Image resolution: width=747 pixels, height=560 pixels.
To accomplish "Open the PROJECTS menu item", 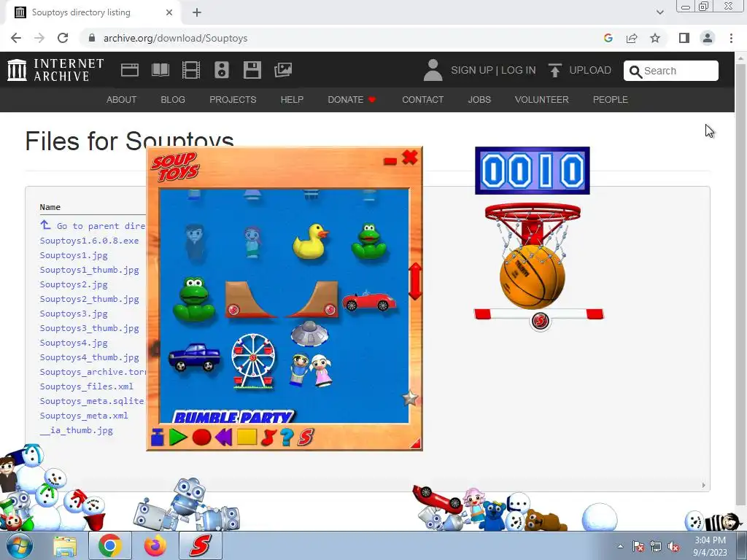I will coord(233,99).
